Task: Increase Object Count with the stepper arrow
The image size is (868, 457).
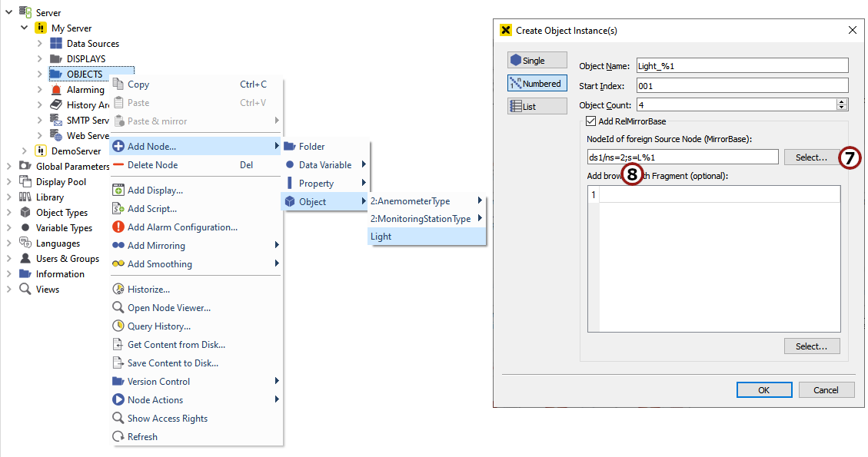Action: pyautogui.click(x=840, y=101)
